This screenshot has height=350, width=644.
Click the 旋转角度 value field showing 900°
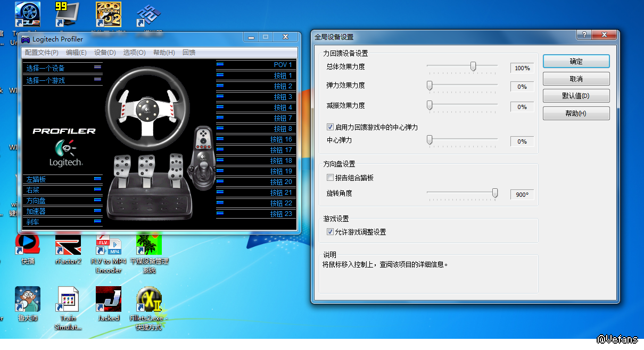pos(522,195)
